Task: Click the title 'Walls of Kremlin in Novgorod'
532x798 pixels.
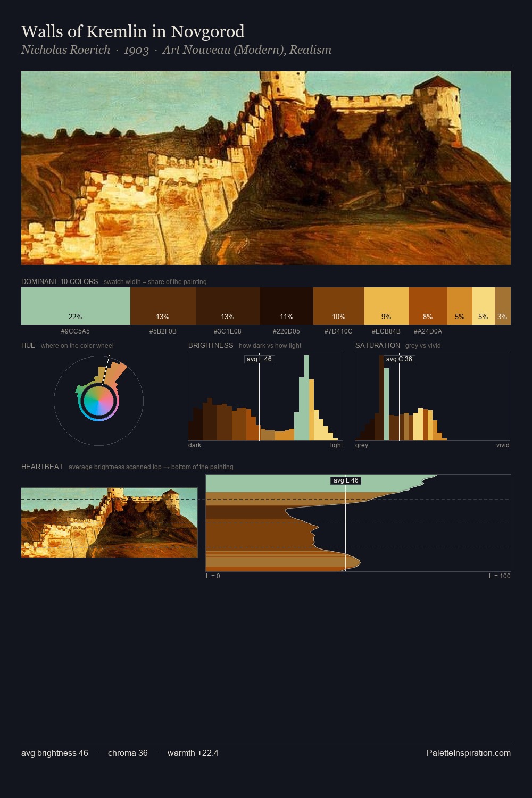Action: [133, 31]
